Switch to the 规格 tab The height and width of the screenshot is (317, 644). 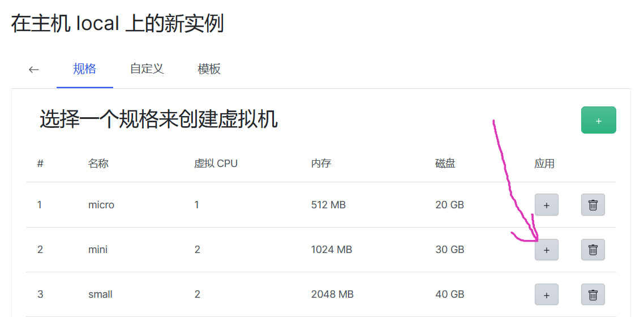point(85,69)
